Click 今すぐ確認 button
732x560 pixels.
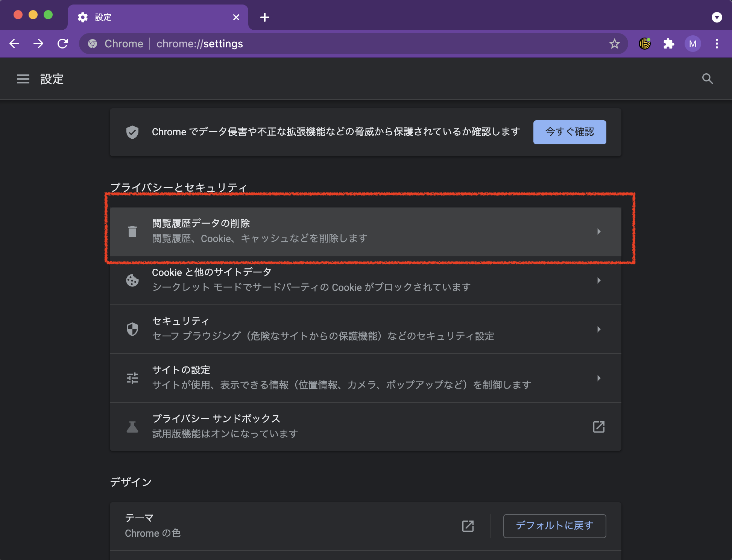click(570, 132)
